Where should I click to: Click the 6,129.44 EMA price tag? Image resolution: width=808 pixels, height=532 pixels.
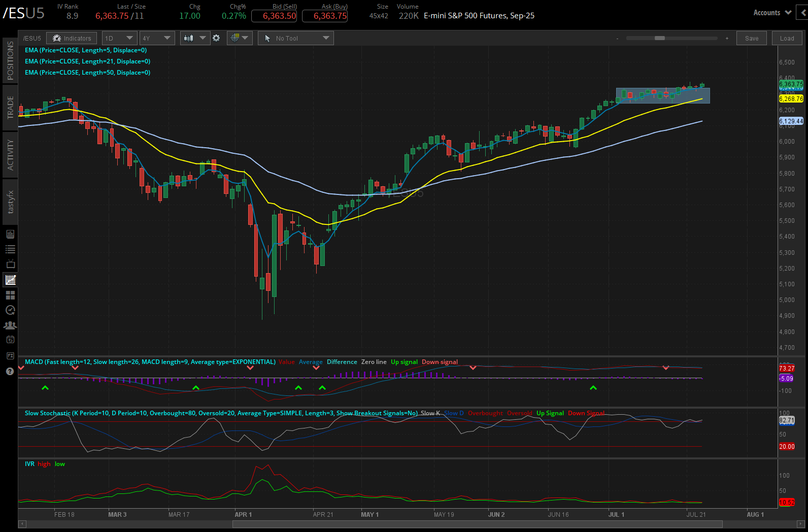click(x=791, y=121)
